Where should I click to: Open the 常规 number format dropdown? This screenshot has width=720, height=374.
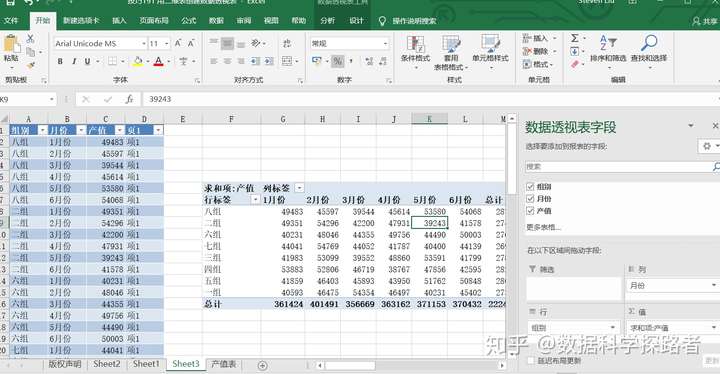tap(385, 44)
